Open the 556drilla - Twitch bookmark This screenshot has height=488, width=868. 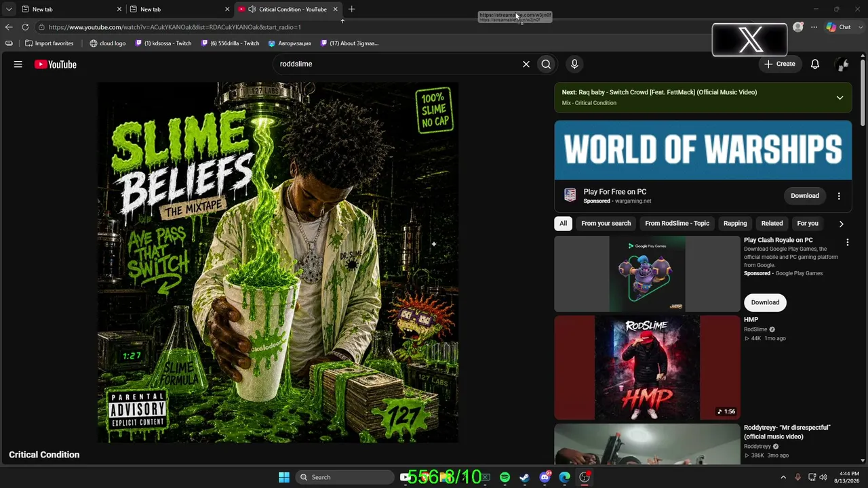tap(231, 43)
